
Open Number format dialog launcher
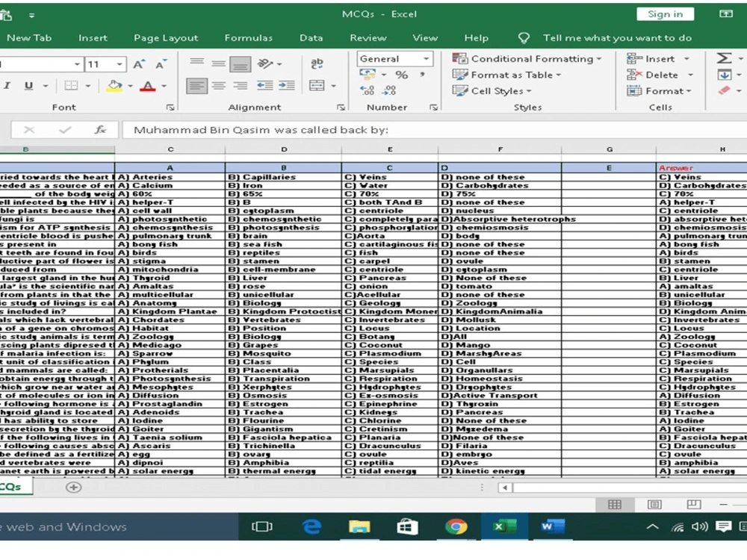(x=433, y=108)
